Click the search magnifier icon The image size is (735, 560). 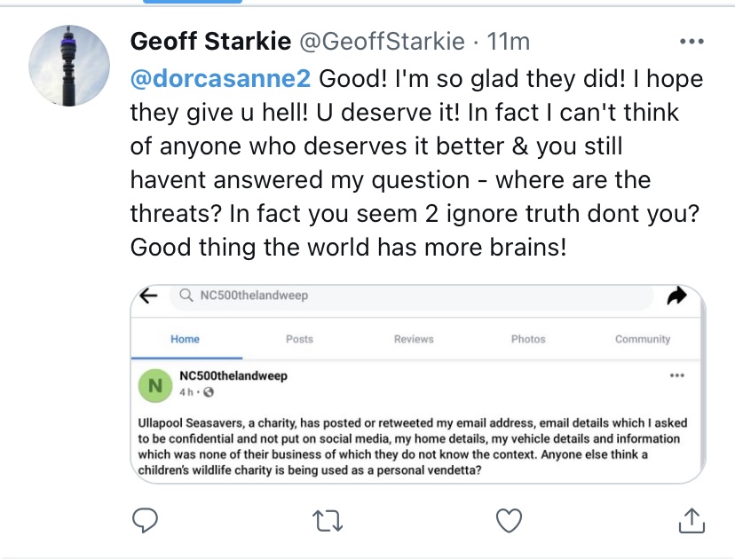186,296
